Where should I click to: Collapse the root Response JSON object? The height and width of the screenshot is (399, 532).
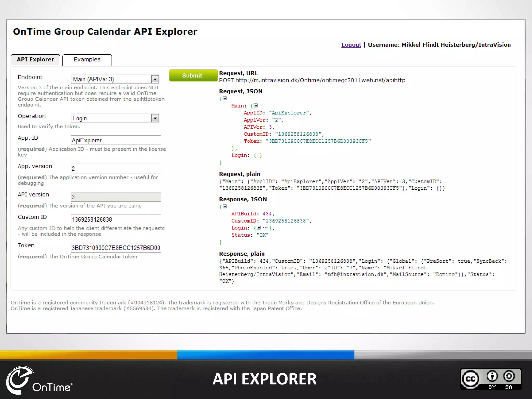pos(225,207)
